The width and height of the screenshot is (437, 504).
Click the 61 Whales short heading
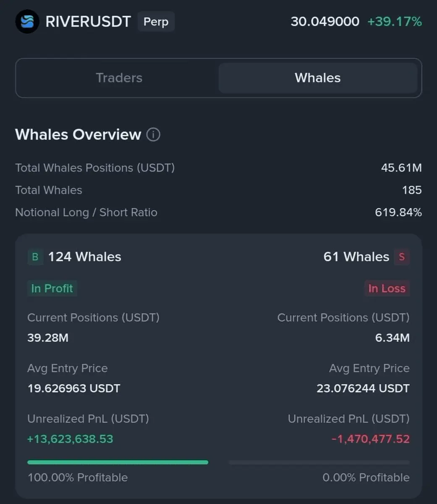tap(356, 257)
